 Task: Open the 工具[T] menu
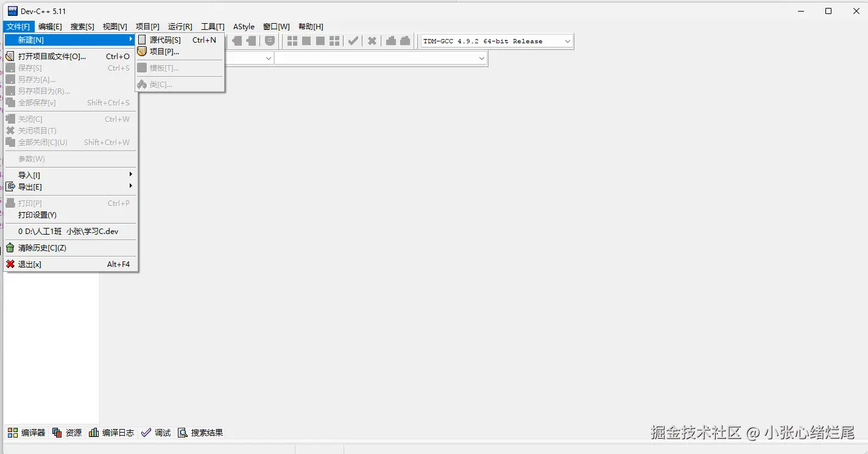pos(213,27)
